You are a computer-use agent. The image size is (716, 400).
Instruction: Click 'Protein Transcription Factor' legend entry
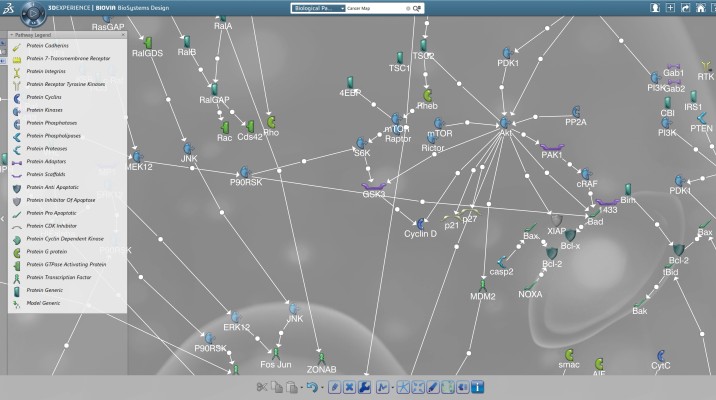click(58, 277)
